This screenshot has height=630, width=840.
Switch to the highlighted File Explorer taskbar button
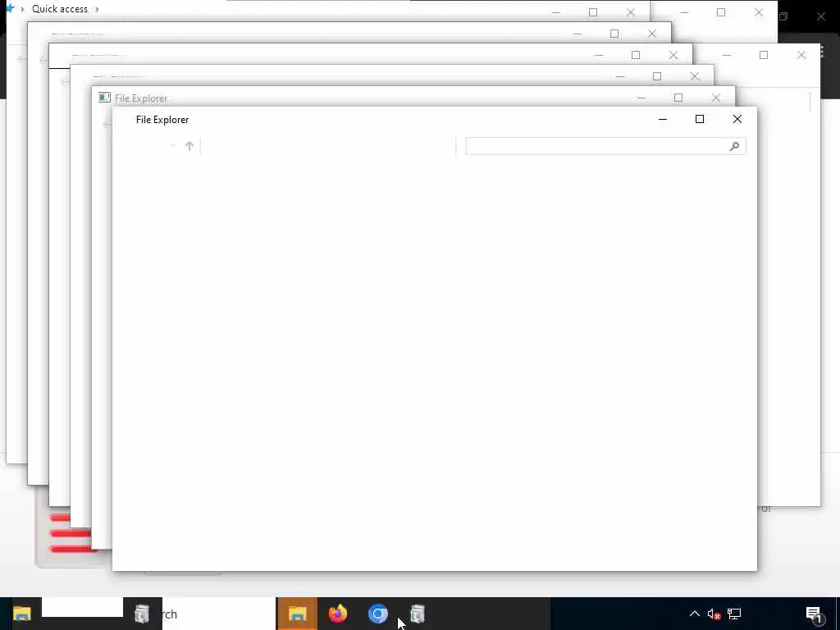pos(297,614)
